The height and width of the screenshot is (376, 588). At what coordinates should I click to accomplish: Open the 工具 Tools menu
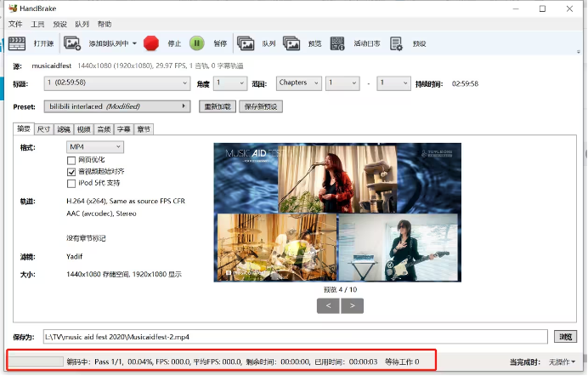tap(38, 24)
